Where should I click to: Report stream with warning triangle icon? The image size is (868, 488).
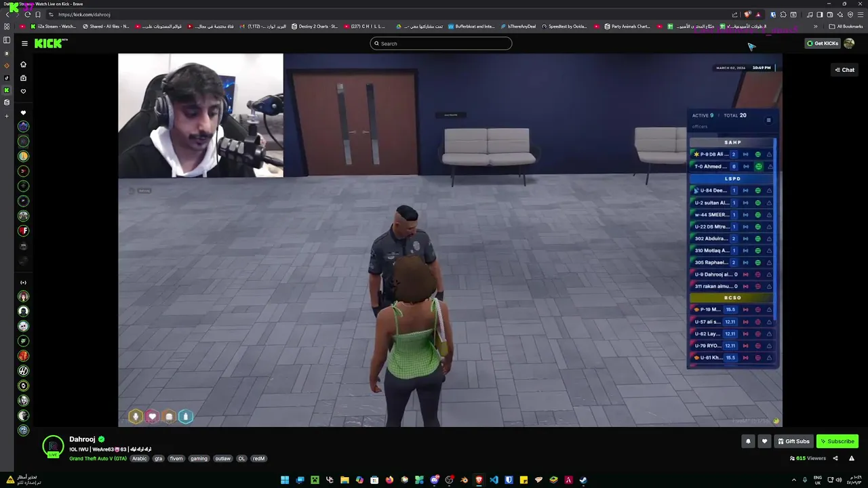pyautogui.click(x=852, y=458)
